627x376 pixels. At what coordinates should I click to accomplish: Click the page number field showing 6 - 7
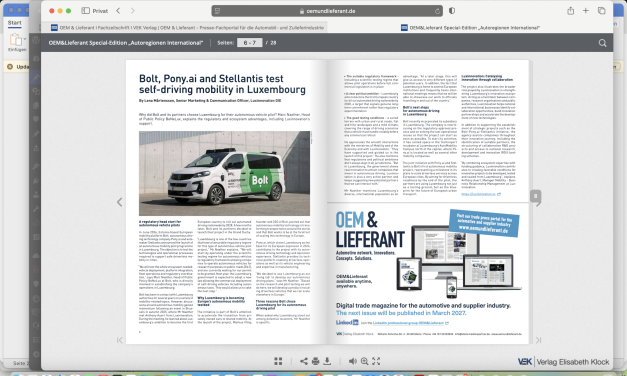click(250, 43)
